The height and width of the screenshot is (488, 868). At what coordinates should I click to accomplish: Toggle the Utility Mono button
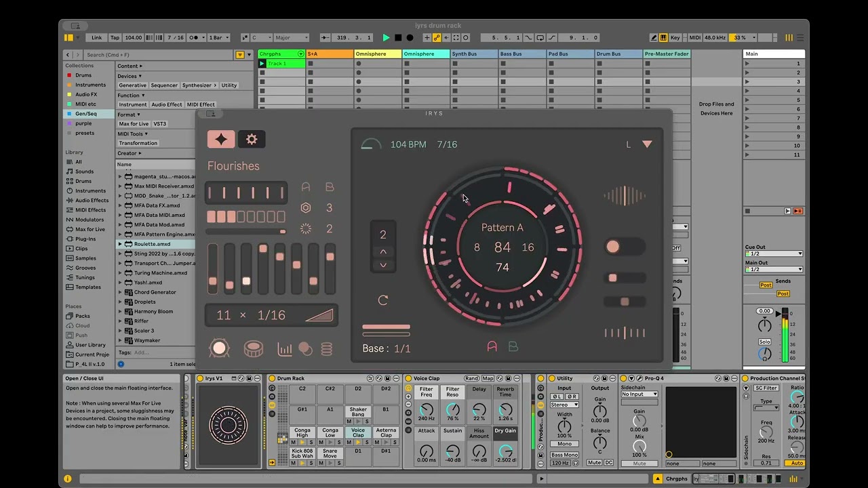pos(564,444)
